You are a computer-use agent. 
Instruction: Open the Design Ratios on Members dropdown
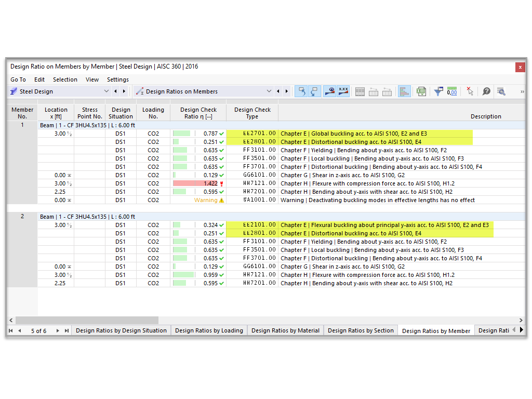point(269,90)
